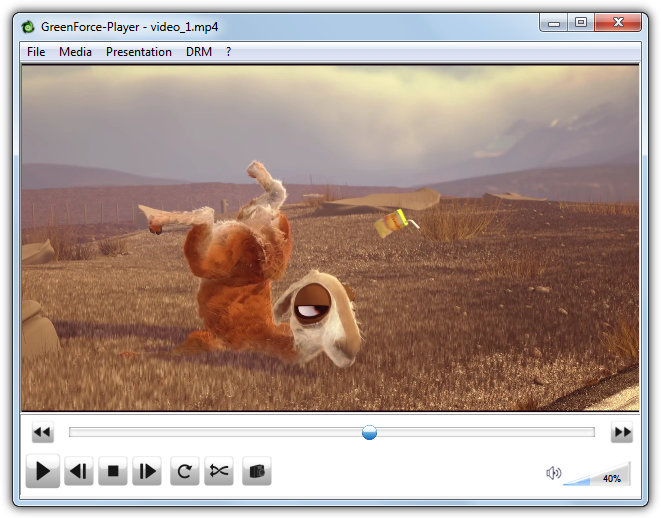
Task: Click the video display area
Action: tap(330, 238)
